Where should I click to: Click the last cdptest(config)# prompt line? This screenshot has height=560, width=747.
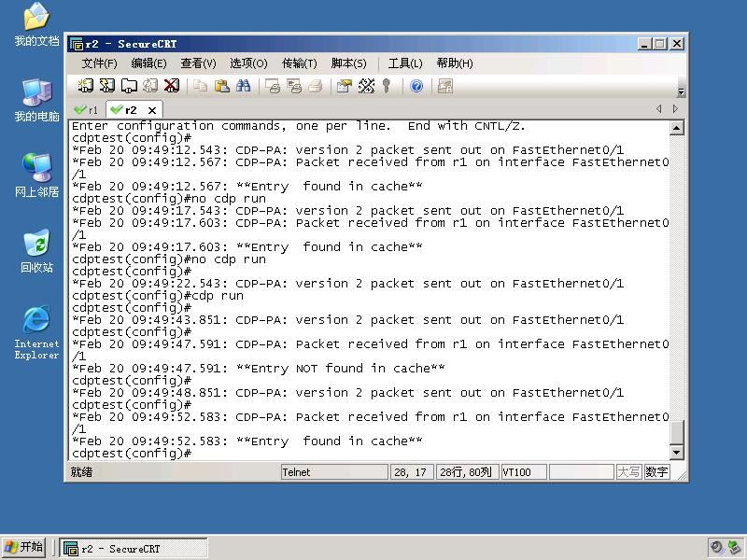pyautogui.click(x=132, y=454)
